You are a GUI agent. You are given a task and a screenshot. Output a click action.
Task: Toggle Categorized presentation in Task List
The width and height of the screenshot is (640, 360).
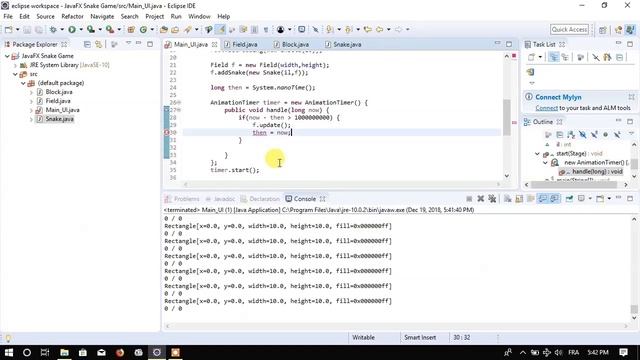[554, 58]
